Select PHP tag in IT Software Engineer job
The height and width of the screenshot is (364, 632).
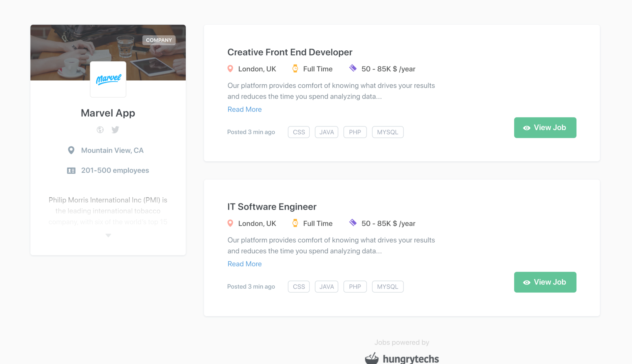pyautogui.click(x=355, y=287)
